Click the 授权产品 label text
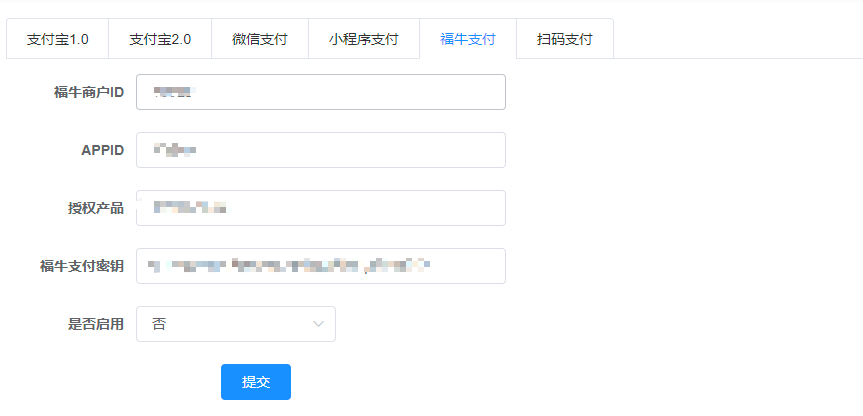Viewport: 863px width, 416px height. tap(95, 208)
